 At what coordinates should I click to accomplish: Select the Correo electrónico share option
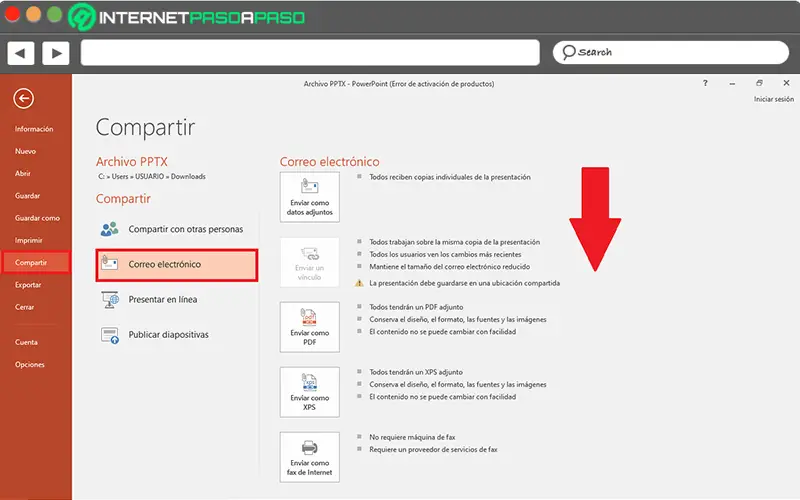point(177,265)
